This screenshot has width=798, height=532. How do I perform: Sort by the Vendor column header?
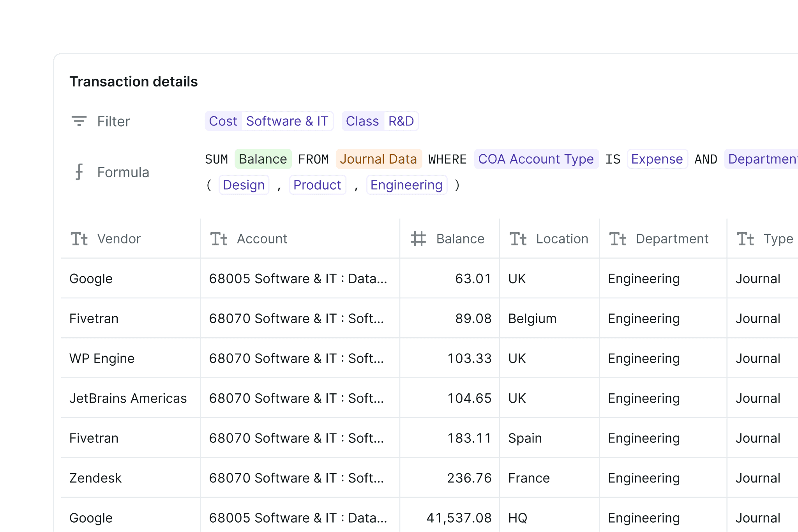[131, 239]
